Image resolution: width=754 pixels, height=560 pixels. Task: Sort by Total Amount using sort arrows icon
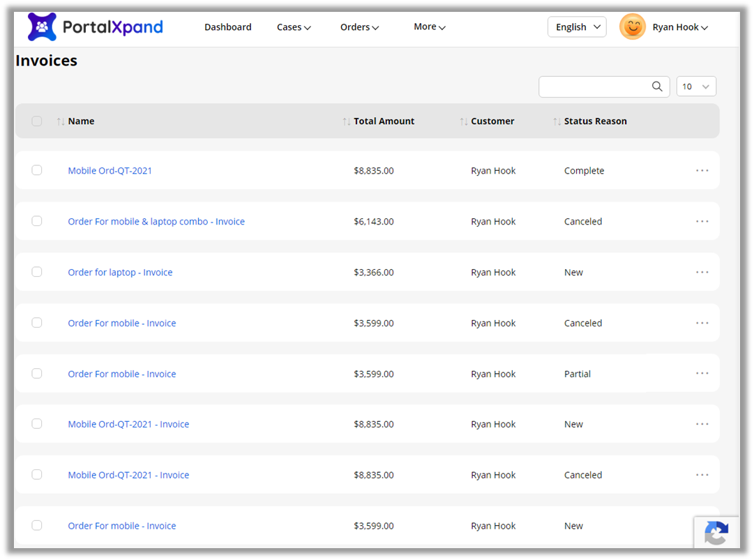pyautogui.click(x=347, y=121)
